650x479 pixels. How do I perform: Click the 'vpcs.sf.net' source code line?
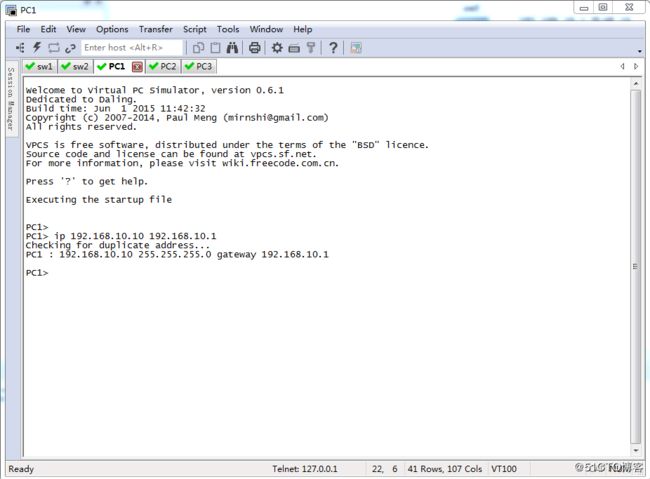171,154
